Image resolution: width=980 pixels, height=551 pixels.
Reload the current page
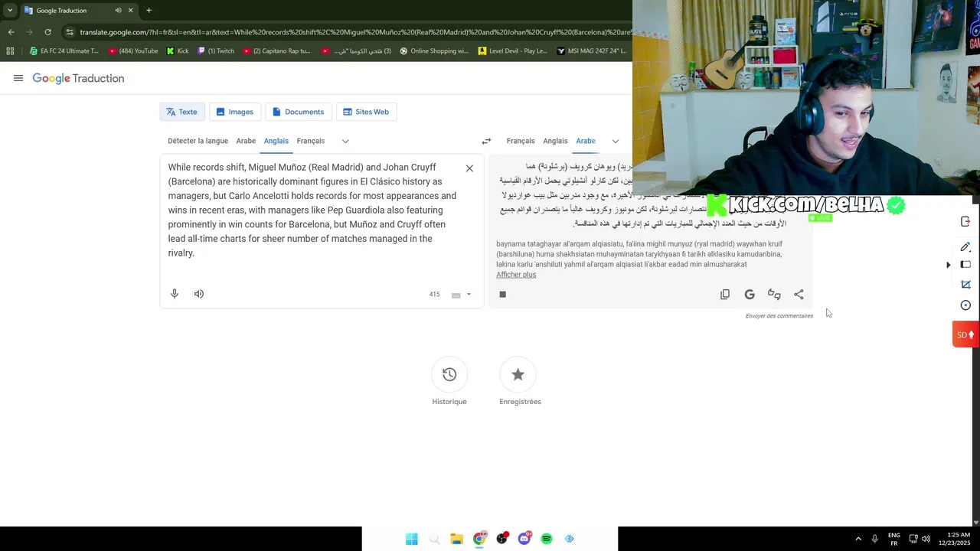[47, 32]
